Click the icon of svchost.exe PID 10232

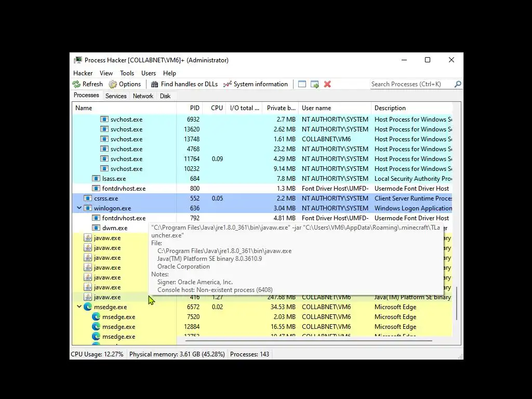tap(104, 169)
